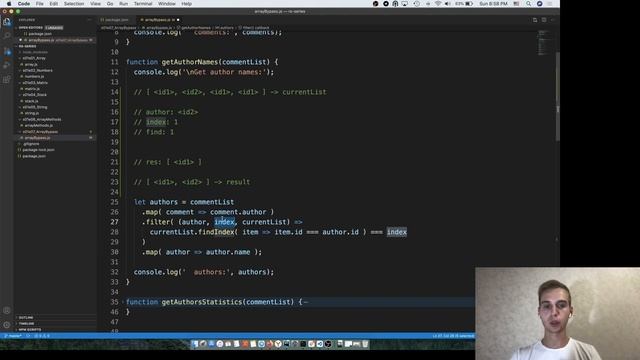Expand the Timeline panel

(26, 324)
